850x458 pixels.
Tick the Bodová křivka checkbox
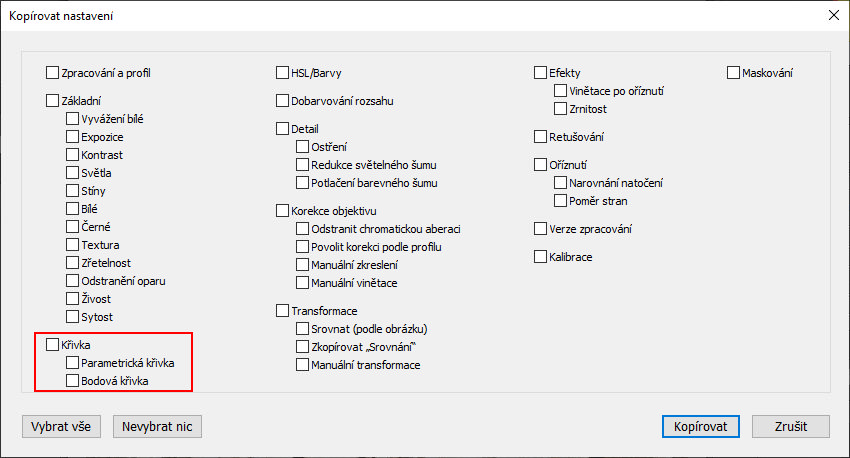(73, 380)
